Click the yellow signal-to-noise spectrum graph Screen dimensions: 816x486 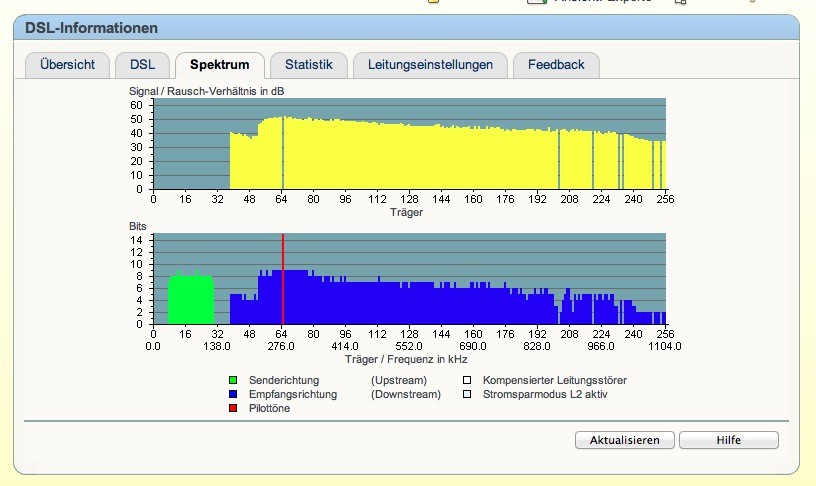pos(400,160)
